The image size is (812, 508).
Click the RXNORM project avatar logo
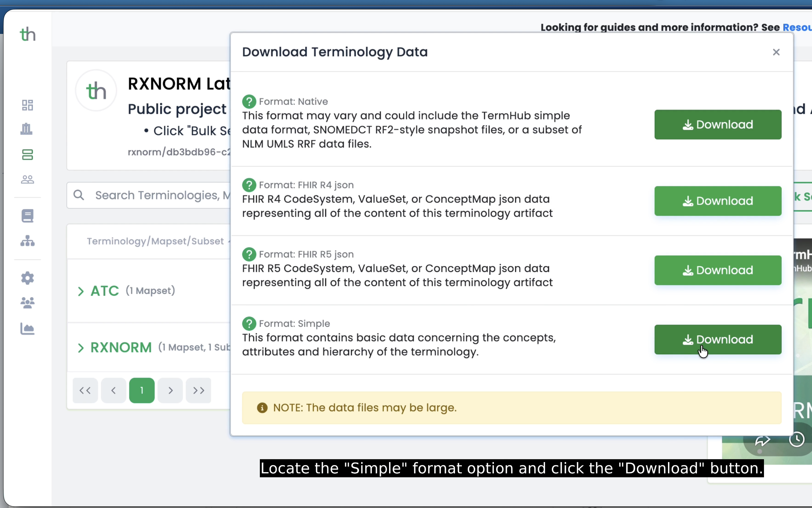coord(96,90)
